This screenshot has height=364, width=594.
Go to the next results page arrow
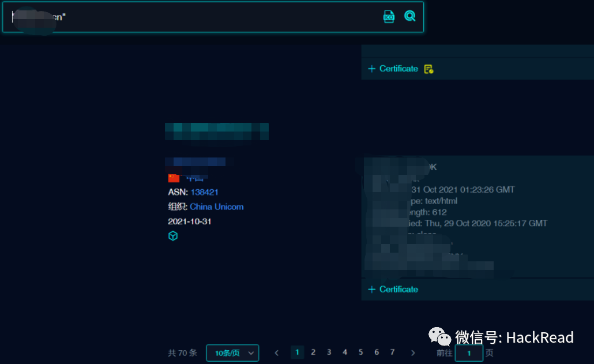point(412,352)
